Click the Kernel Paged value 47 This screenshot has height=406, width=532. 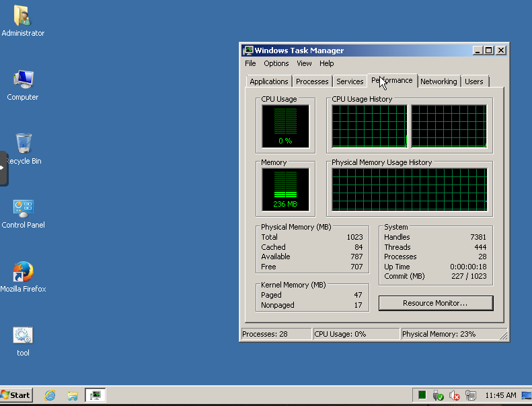358,295
